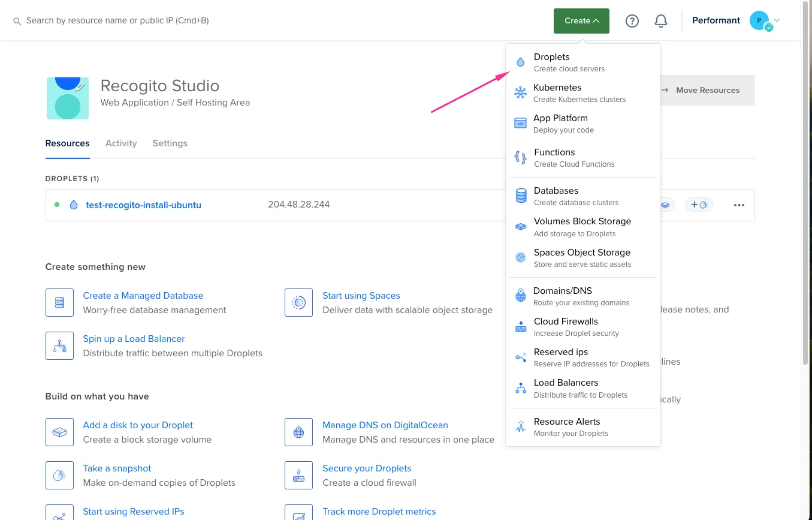This screenshot has width=812, height=520.
Task: Click the add Droplet plus pill icon
Action: click(x=699, y=205)
